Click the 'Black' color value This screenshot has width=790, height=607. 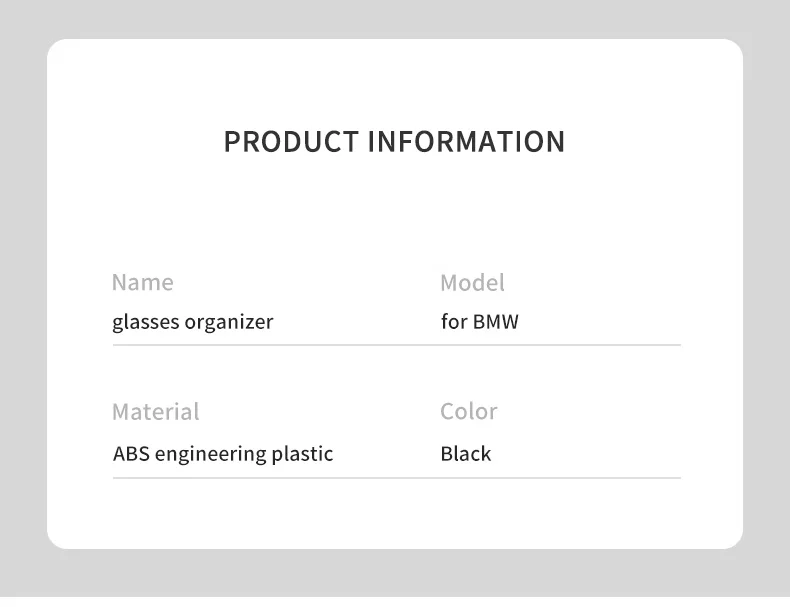[x=466, y=454]
